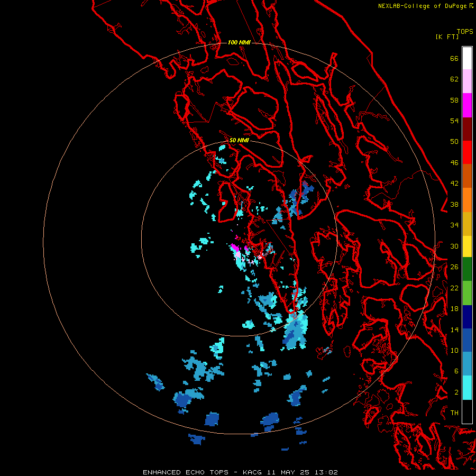The height and width of the screenshot is (476, 476).
Task: Click the legend value 58
Action: pos(454,100)
